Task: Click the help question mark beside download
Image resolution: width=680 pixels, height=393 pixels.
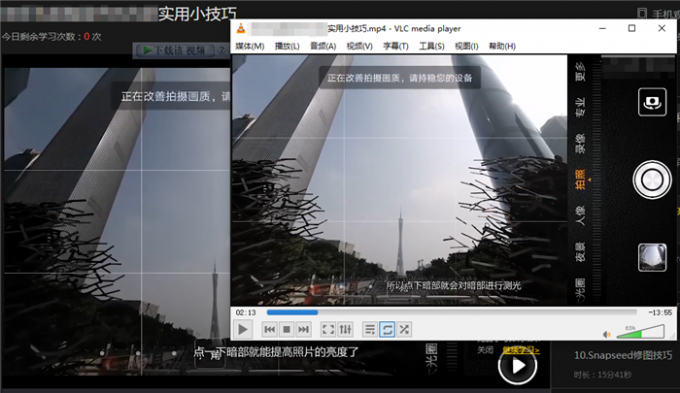Action: (222, 50)
